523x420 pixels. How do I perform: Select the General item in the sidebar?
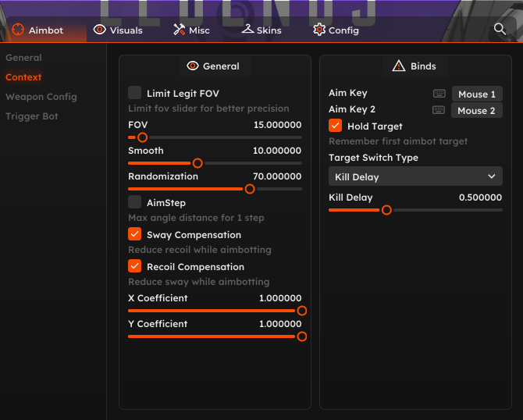coord(24,58)
